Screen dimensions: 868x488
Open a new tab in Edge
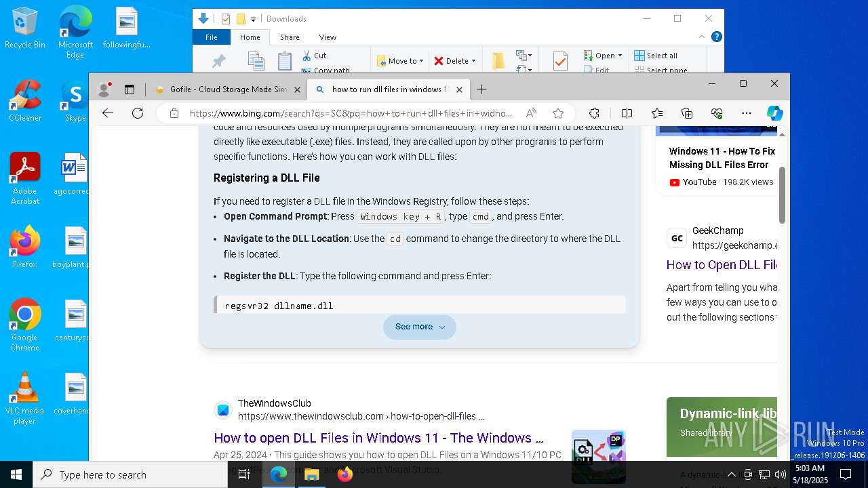pos(481,89)
